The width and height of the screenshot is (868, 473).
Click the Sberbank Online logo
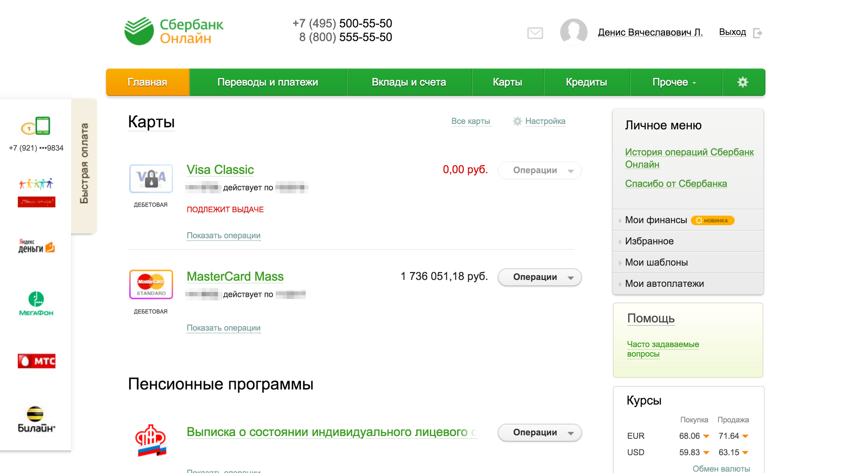click(x=174, y=31)
